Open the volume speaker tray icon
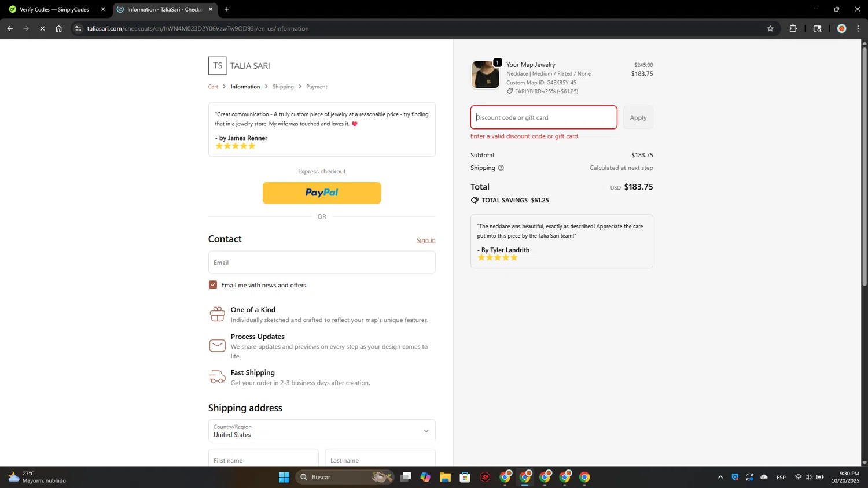Image resolution: width=868 pixels, height=488 pixels. coord(808,477)
